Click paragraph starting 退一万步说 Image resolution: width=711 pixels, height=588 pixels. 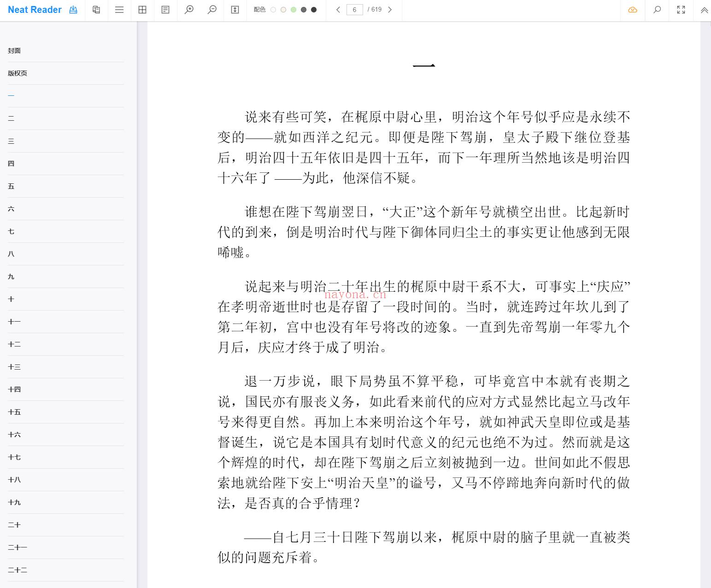(x=424, y=442)
